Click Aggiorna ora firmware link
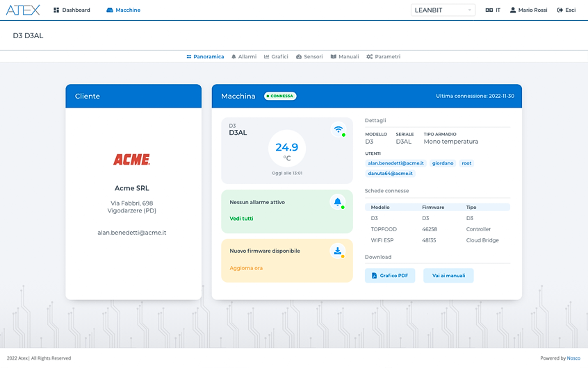 [x=246, y=268]
